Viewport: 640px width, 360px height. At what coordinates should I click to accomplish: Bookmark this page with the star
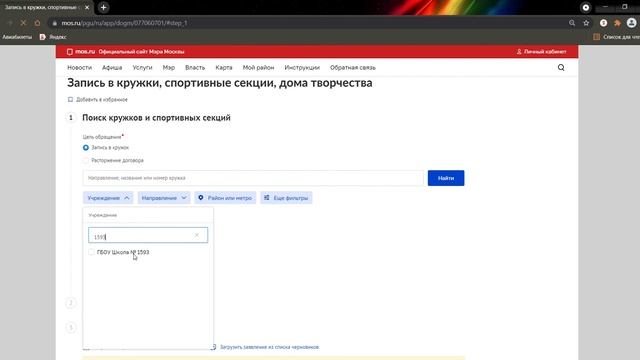coord(586,23)
